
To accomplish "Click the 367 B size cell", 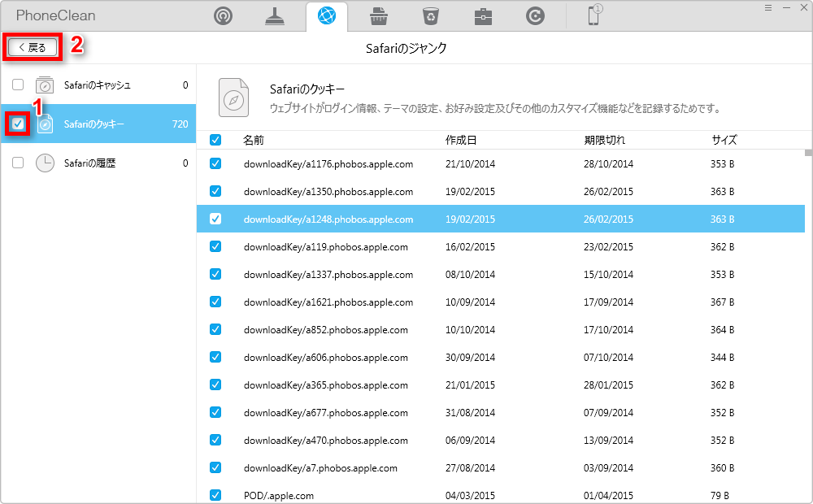I will click(x=722, y=302).
